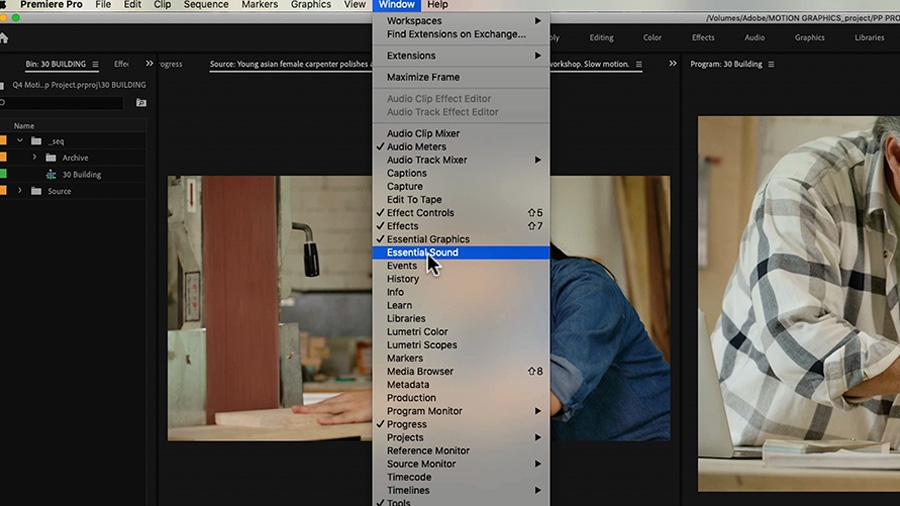Open the Metadata panel
The width and height of the screenshot is (900, 506).
click(x=461, y=384)
